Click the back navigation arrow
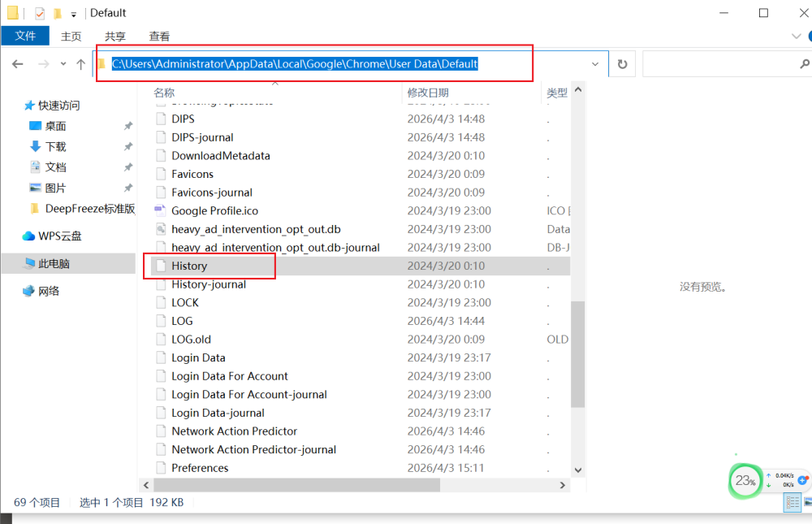Screen dimensions: 812x524 [18, 64]
